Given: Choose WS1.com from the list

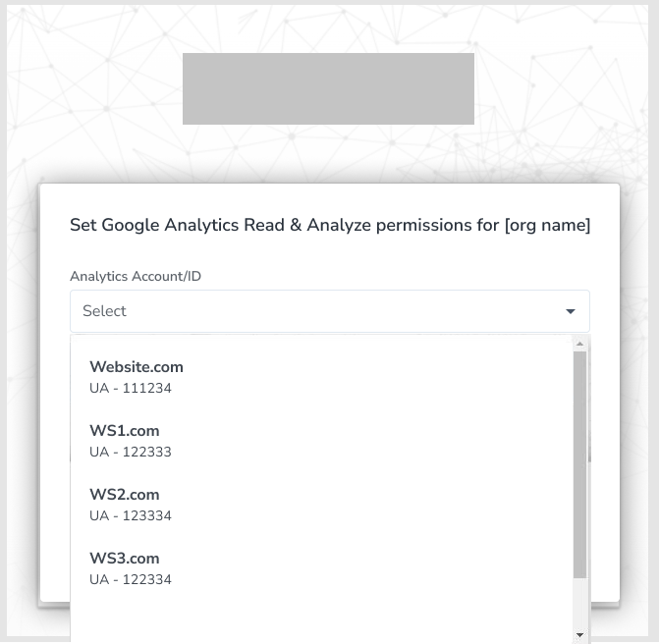Looking at the screenshot, I should click(x=125, y=431).
